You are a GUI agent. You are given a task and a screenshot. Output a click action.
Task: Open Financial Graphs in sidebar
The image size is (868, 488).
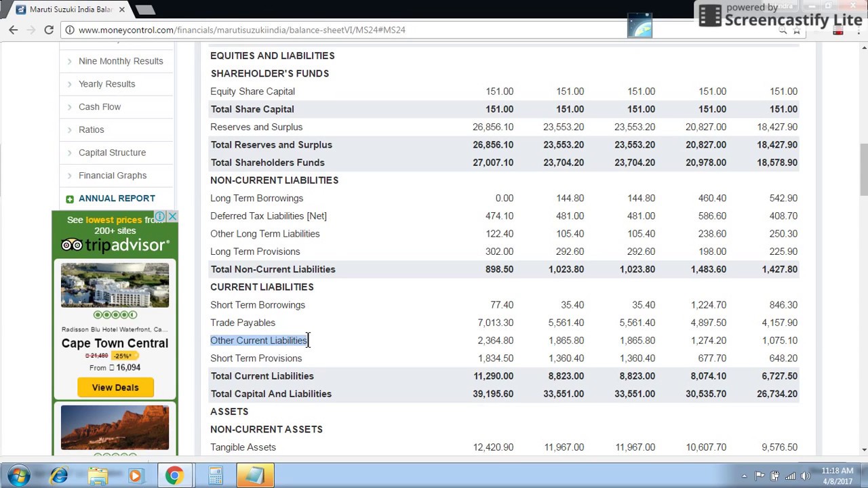click(113, 176)
